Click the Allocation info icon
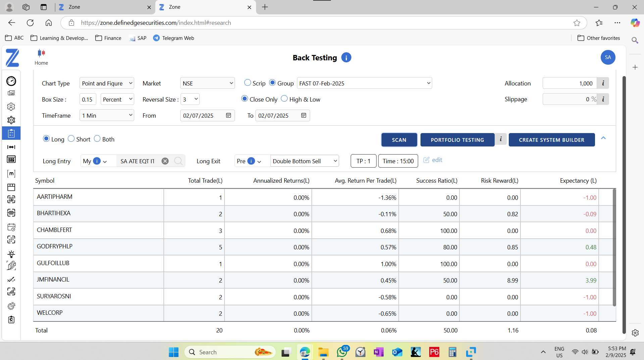644x360 pixels. pos(603,83)
